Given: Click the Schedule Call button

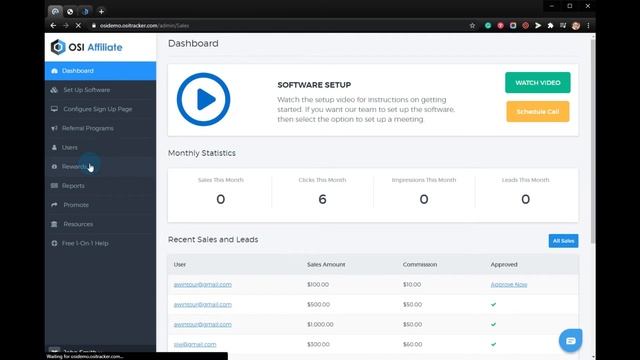Looking at the screenshot, I should (538, 112).
